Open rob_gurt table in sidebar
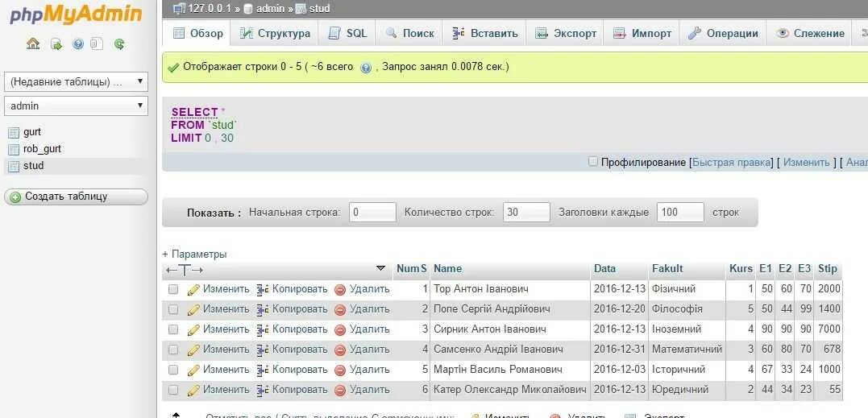 point(42,149)
